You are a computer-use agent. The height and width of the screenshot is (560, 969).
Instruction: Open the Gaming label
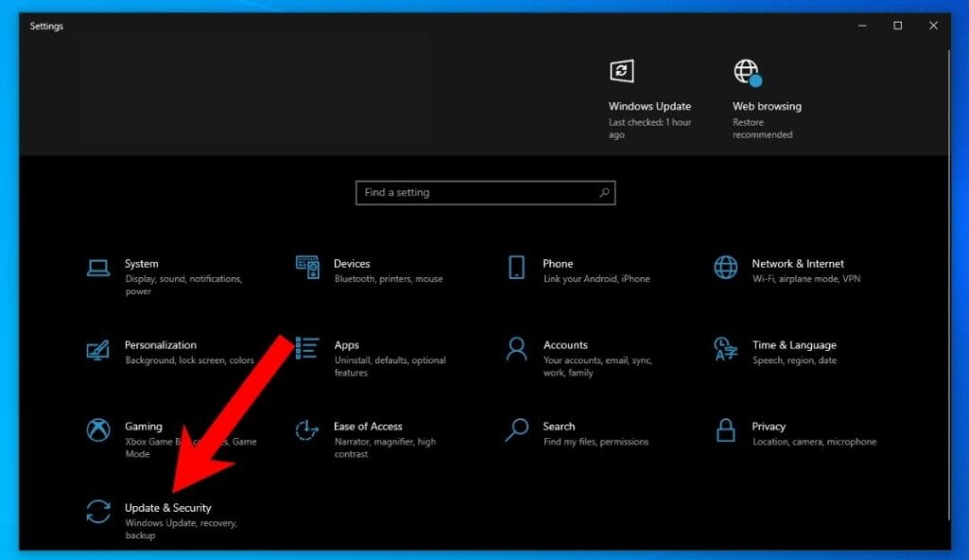click(x=144, y=427)
